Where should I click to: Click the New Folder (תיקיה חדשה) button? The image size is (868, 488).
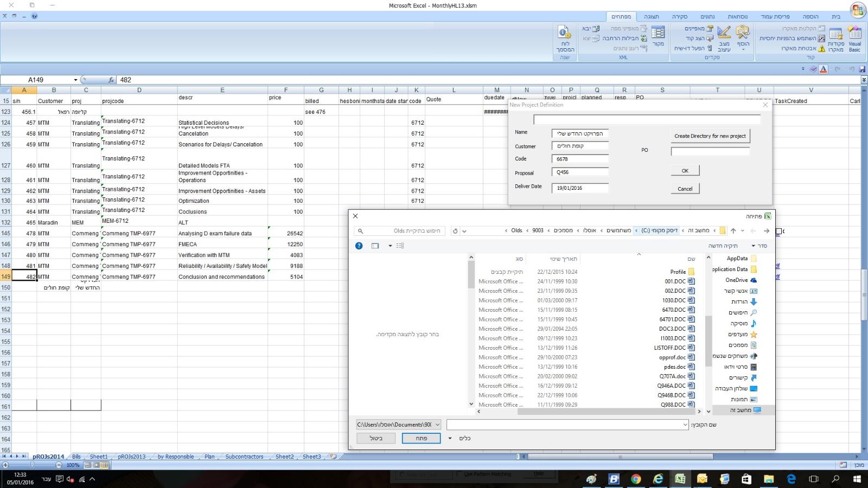723,246
